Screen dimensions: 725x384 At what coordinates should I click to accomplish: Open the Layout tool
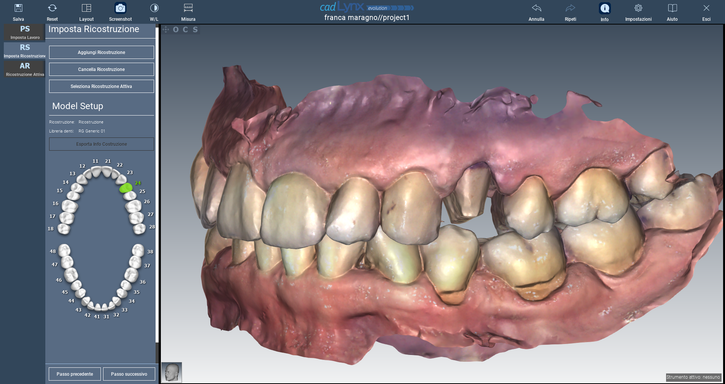(x=86, y=8)
